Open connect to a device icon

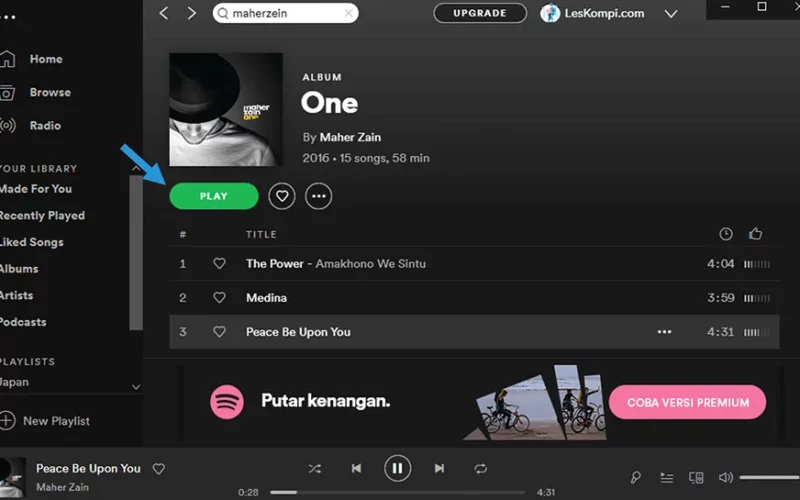pos(696,478)
